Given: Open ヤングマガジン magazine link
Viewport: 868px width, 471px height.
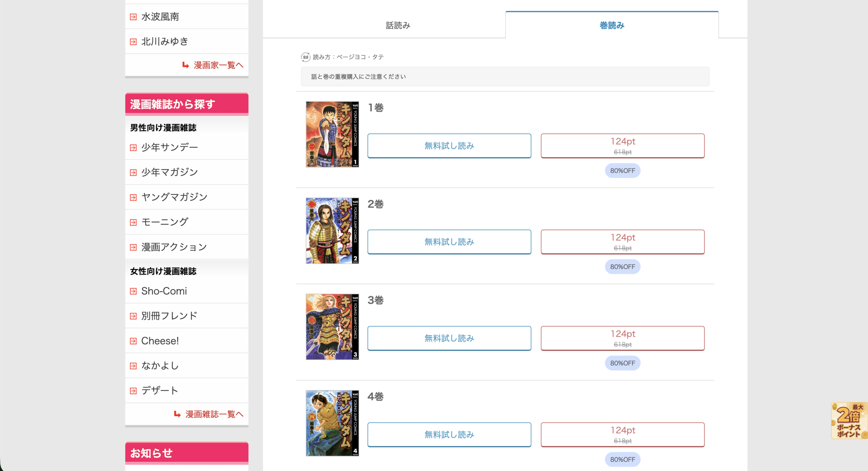Looking at the screenshot, I should tap(174, 197).
